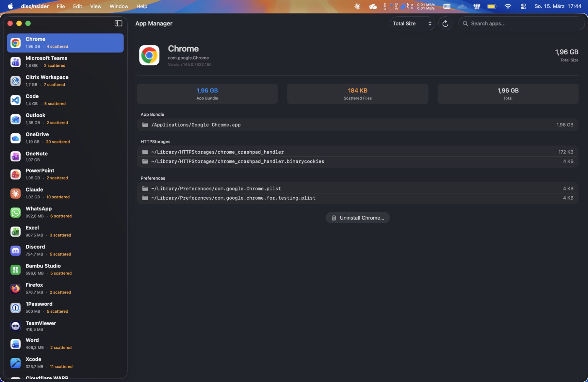Click the Claude app icon in the sidebar
The height and width of the screenshot is (382, 588).
click(15, 193)
